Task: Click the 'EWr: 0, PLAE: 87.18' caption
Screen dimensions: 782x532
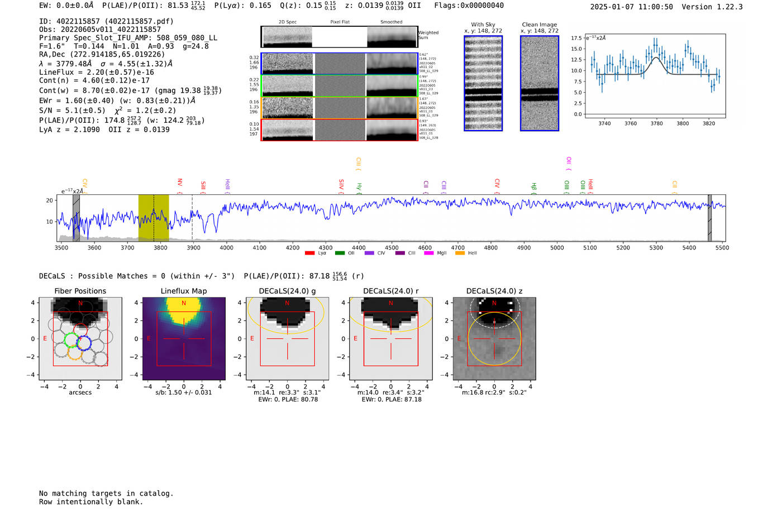Action: tap(392, 399)
